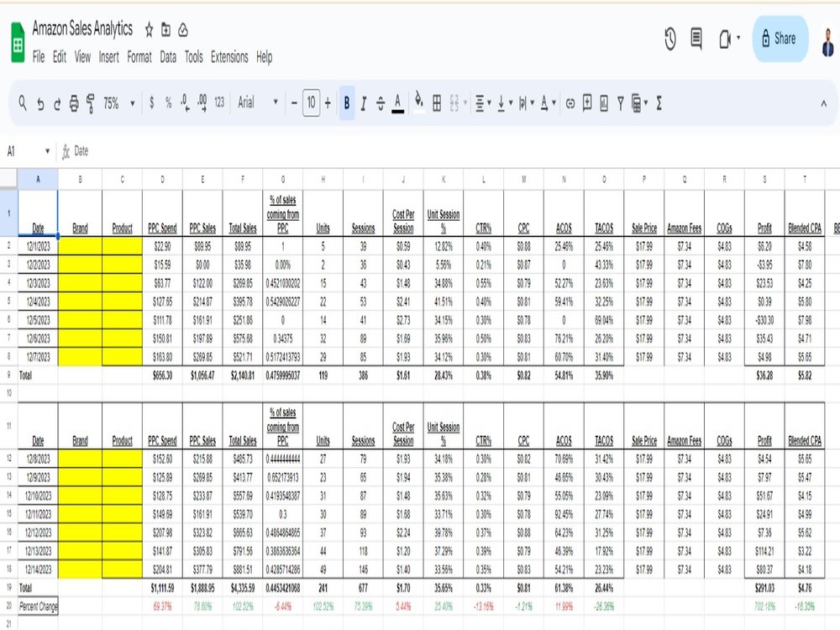This screenshot has width=840, height=630.
Task: Open the Insert menu
Action: coord(108,57)
